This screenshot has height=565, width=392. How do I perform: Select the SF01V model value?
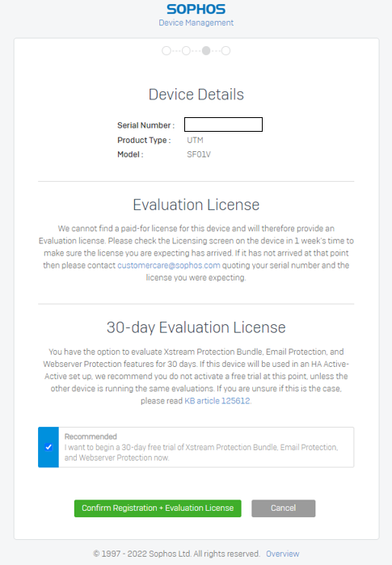pyautogui.click(x=199, y=154)
